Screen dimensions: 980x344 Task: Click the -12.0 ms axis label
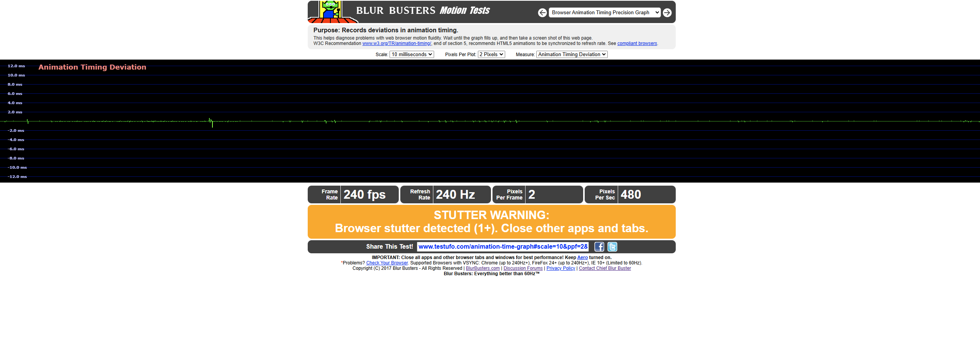tap(17, 177)
